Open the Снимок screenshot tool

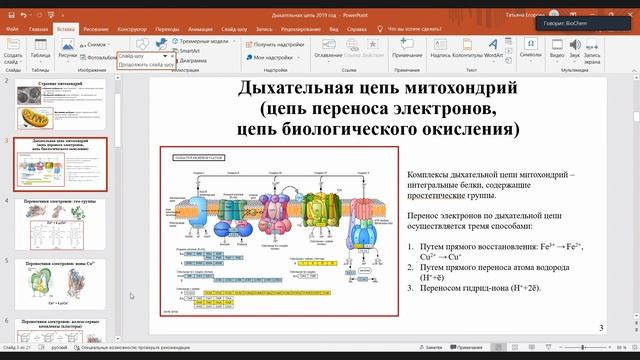coord(95,44)
